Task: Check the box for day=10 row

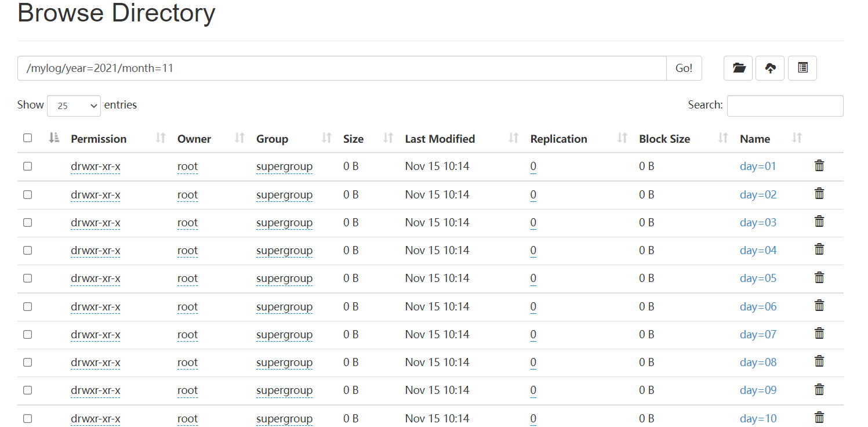Action: tap(27, 418)
